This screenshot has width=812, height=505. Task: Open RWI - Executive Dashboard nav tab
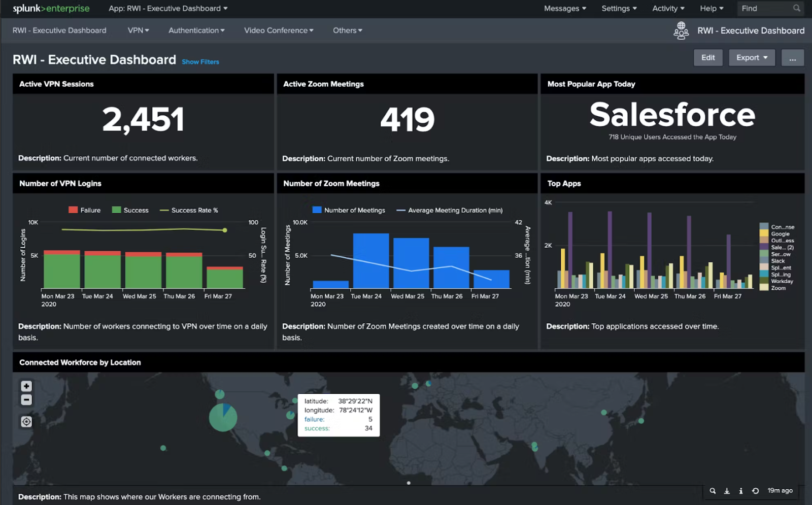[59, 30]
